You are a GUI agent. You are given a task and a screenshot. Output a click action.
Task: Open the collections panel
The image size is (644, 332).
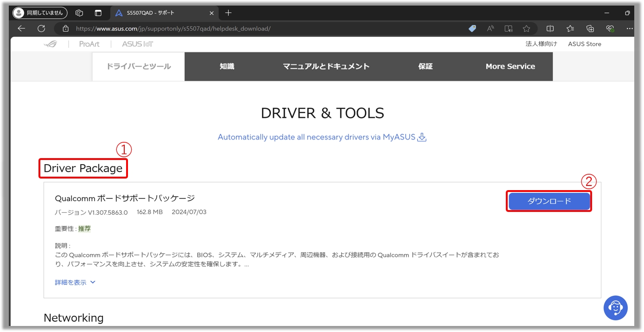pos(590,29)
